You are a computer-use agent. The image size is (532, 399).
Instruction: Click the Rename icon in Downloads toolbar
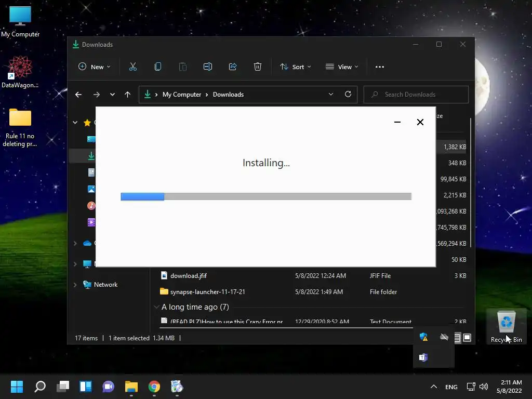[x=208, y=67]
